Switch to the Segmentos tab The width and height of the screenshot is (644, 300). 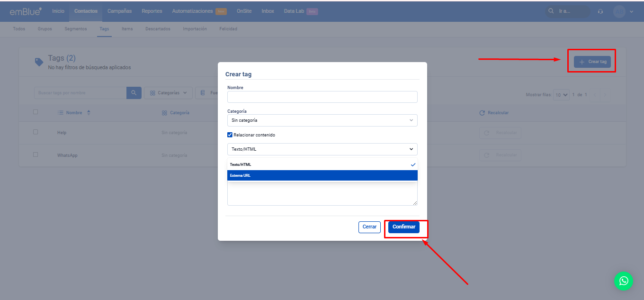[x=76, y=29]
